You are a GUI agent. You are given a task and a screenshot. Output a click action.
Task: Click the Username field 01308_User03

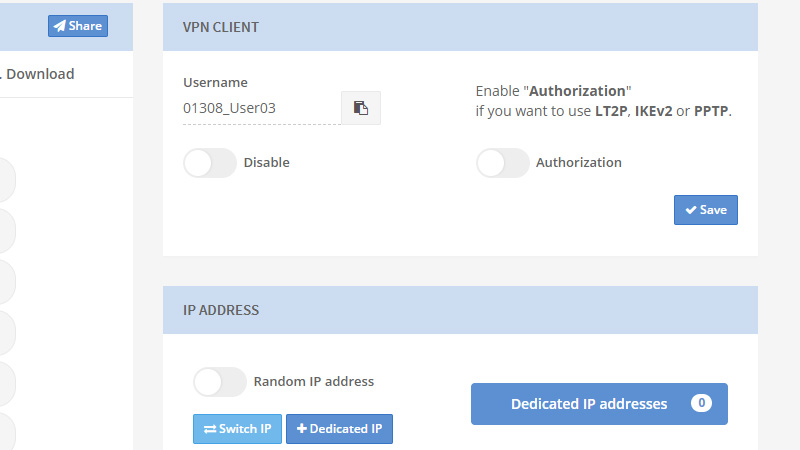click(261, 108)
